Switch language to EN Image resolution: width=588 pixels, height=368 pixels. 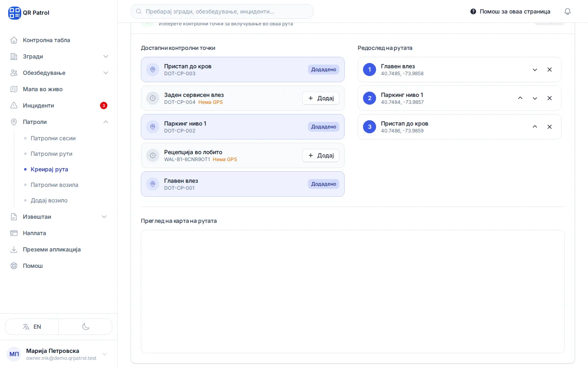click(x=32, y=327)
